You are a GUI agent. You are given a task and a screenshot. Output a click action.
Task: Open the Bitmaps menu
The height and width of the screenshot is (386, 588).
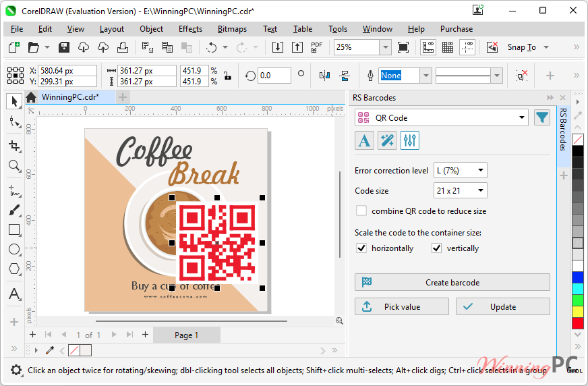click(x=232, y=29)
